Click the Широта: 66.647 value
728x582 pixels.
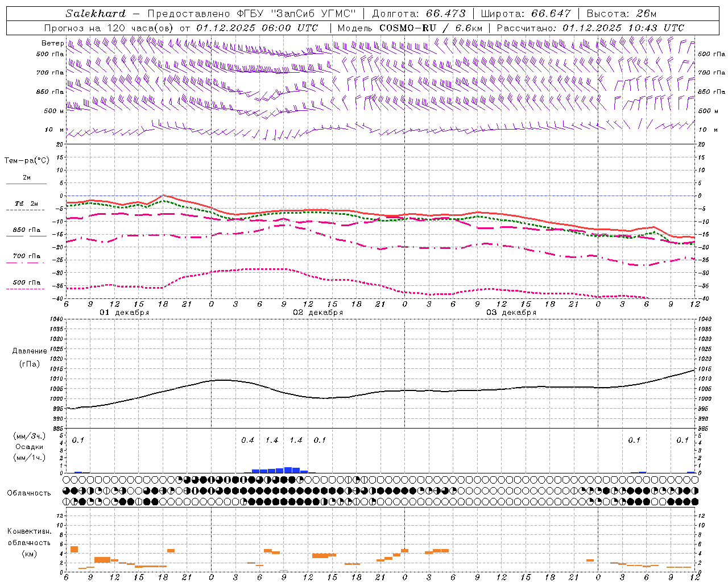526,14
